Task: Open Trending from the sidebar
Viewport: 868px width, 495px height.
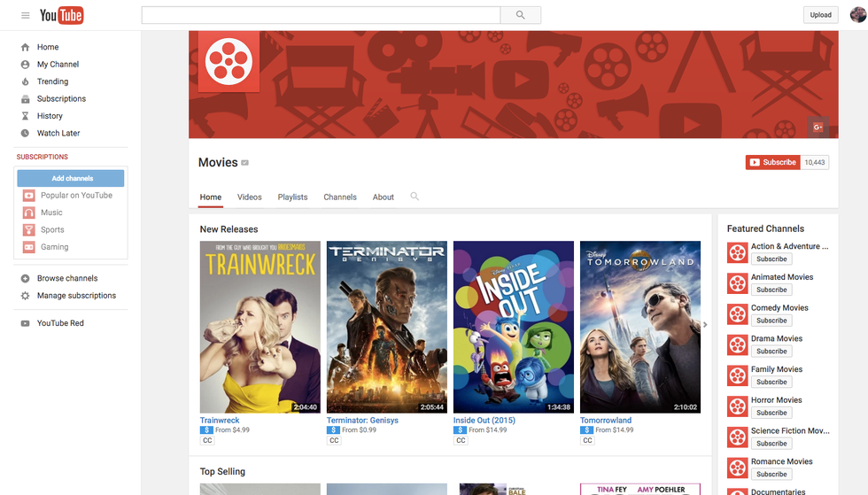Action: click(52, 81)
